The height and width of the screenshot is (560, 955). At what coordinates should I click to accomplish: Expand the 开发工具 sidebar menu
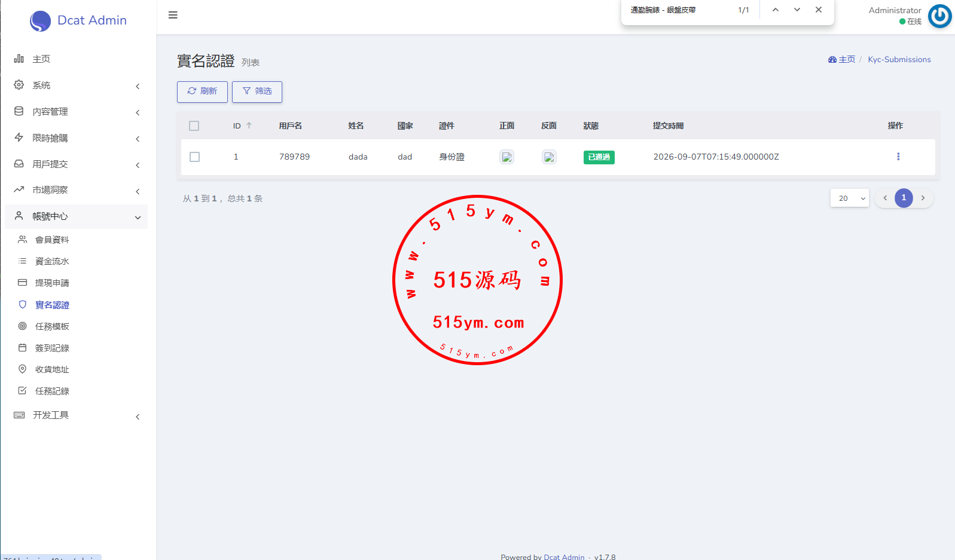point(77,415)
